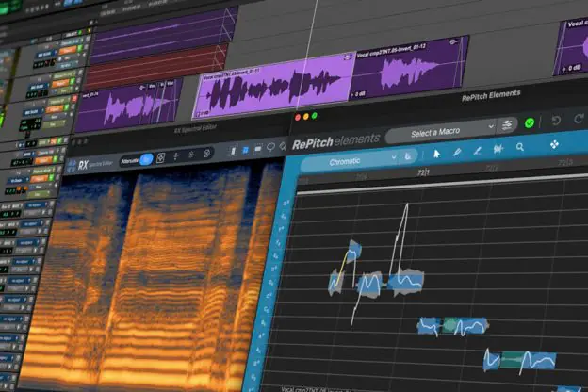
Task: Click the fade icon on Invert_01-12 clip corner
Action: pos(453,41)
